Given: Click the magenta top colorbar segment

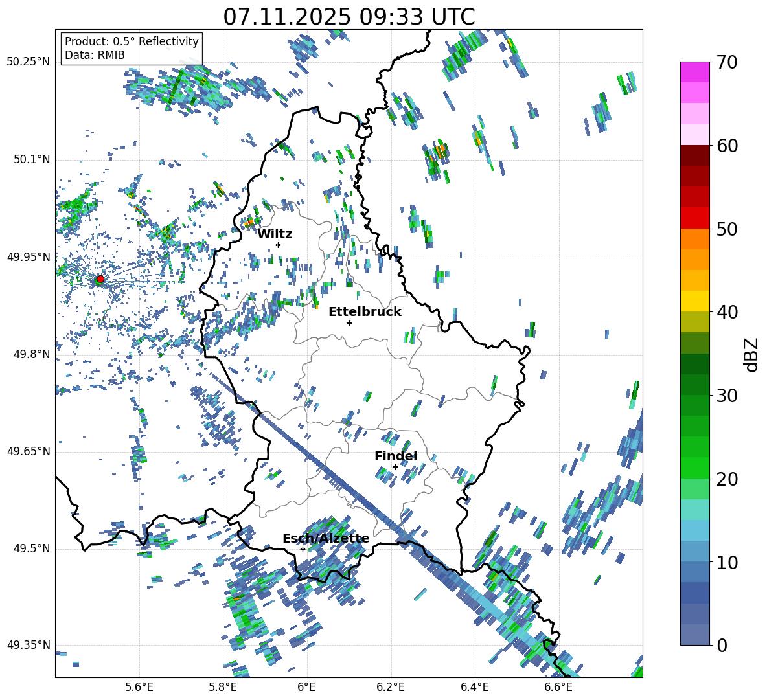Looking at the screenshot, I should pos(694,72).
